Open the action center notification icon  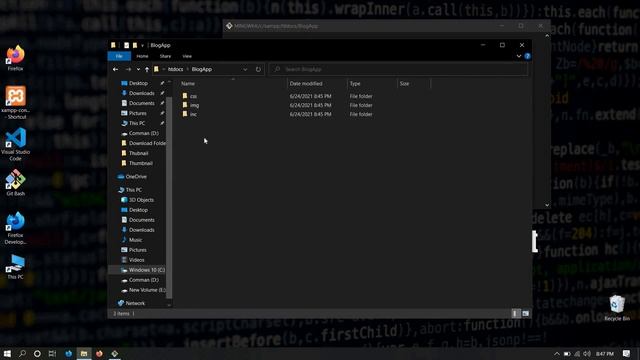(627, 353)
